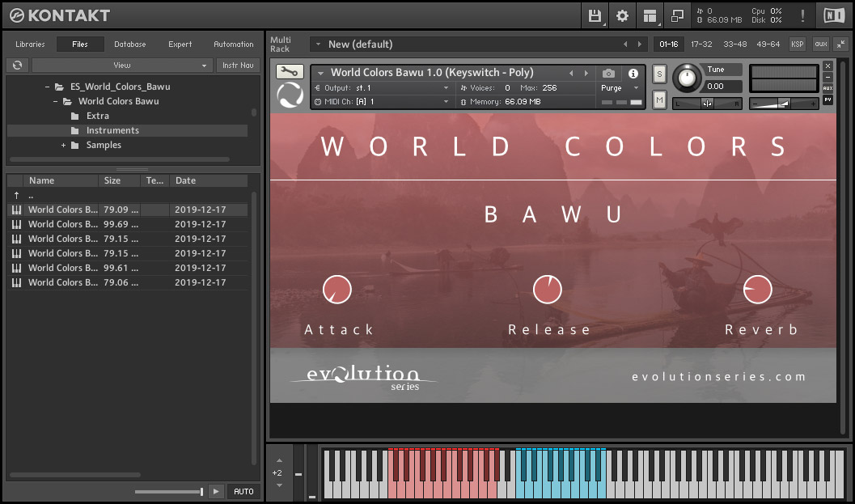Expand the Samples folder
The width and height of the screenshot is (855, 504).
click(63, 146)
